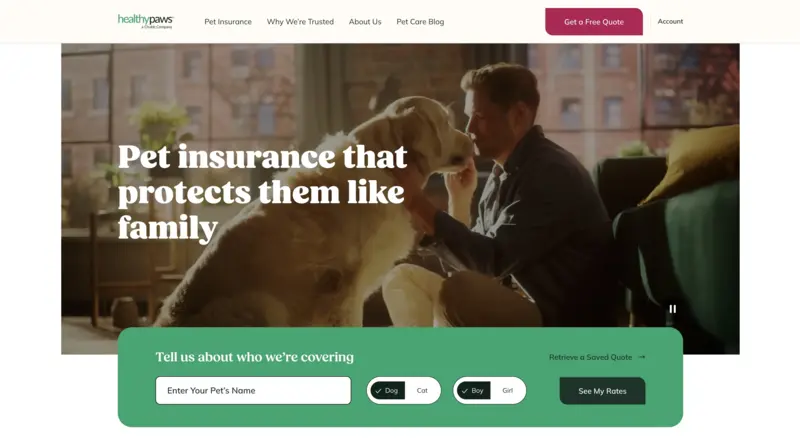Open the Account link
Image resolution: width=800 pixels, height=438 pixels.
[x=670, y=21]
